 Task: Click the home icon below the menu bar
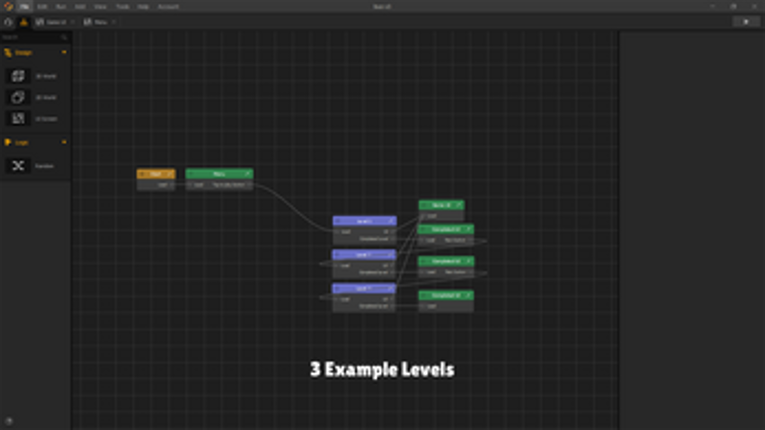pos(9,22)
